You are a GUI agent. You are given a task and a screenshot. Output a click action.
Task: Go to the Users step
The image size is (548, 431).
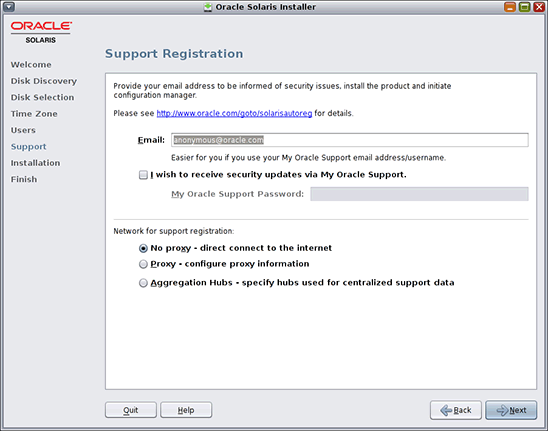click(23, 130)
